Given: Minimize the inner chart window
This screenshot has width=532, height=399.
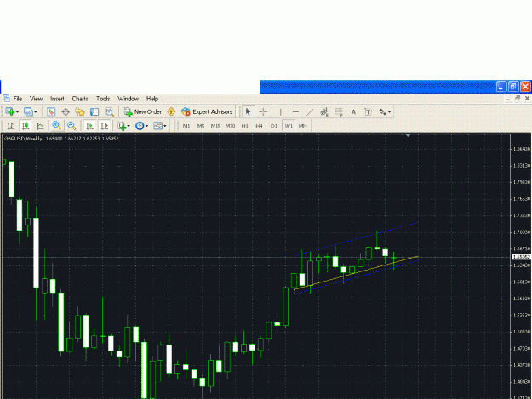Looking at the screenshot, I should [508, 99].
